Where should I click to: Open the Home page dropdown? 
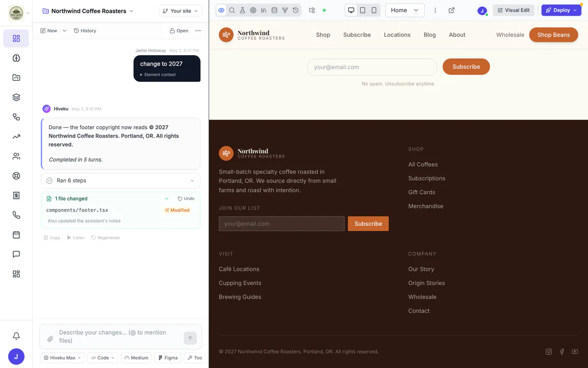[405, 11]
